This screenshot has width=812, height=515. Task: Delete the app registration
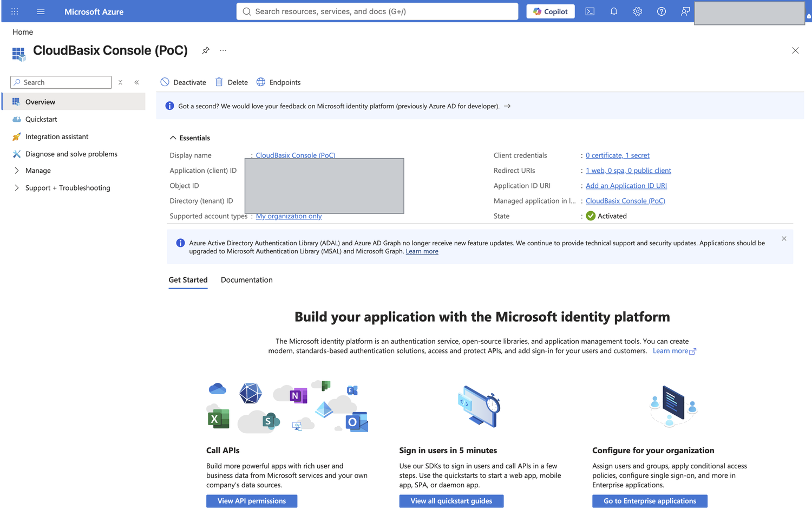pos(232,82)
